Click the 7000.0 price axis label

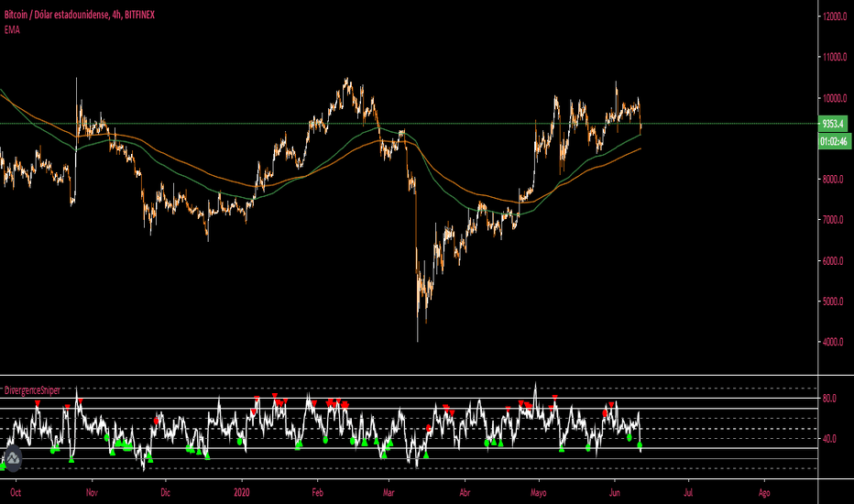[833, 220]
